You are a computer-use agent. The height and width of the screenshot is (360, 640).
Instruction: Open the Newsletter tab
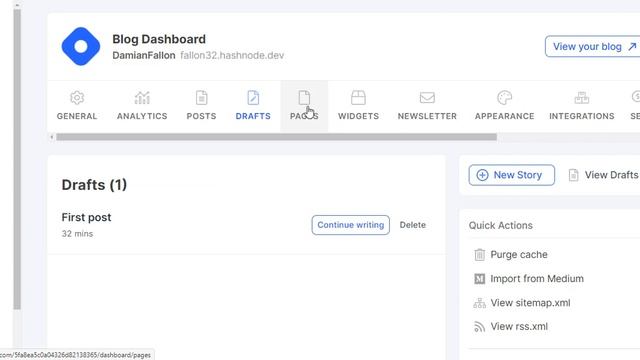[x=427, y=106]
